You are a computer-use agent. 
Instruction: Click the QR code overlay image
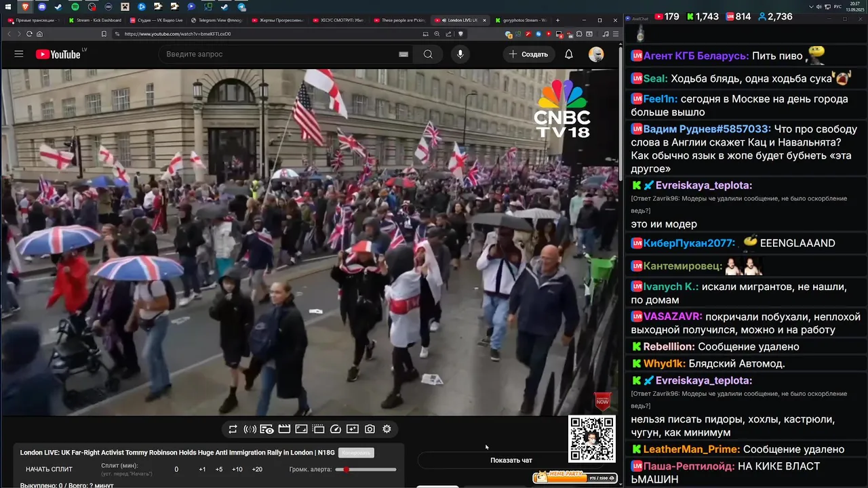point(591,439)
